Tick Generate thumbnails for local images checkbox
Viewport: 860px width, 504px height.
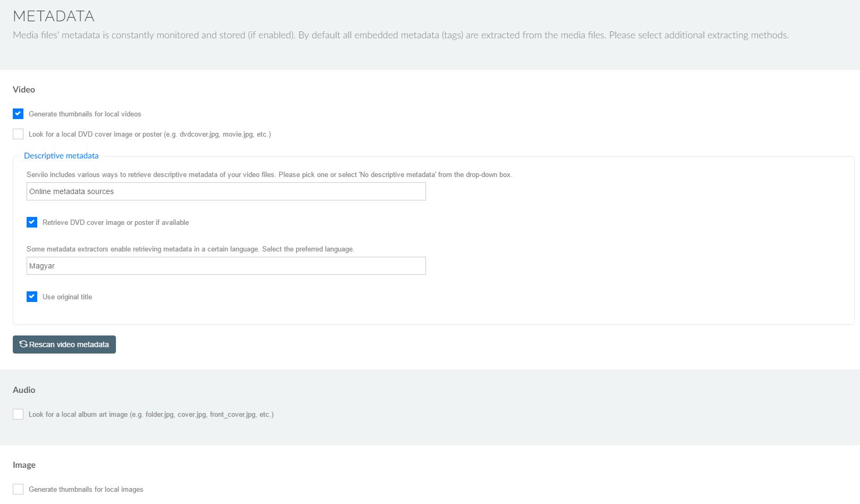pos(18,489)
